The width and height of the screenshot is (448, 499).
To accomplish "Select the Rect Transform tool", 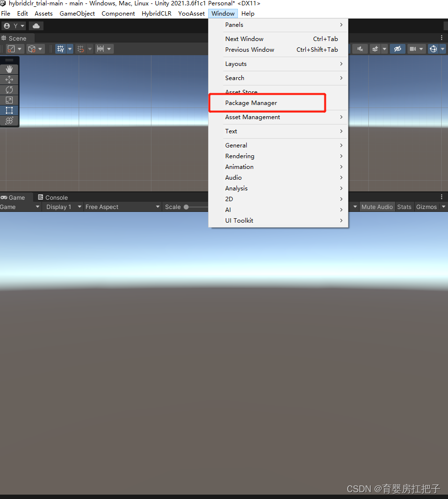I will [9, 110].
